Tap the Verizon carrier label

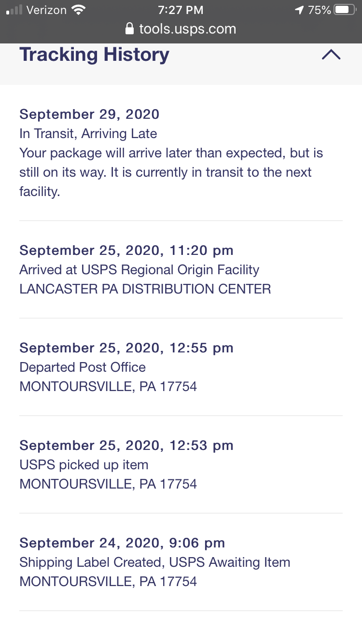(46, 10)
